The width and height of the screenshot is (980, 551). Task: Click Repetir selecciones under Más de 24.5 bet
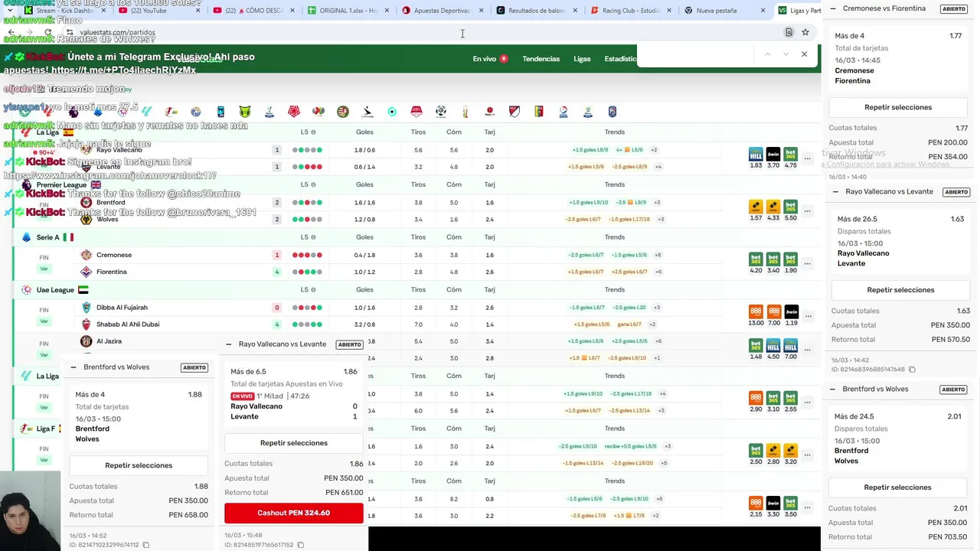[897, 487]
